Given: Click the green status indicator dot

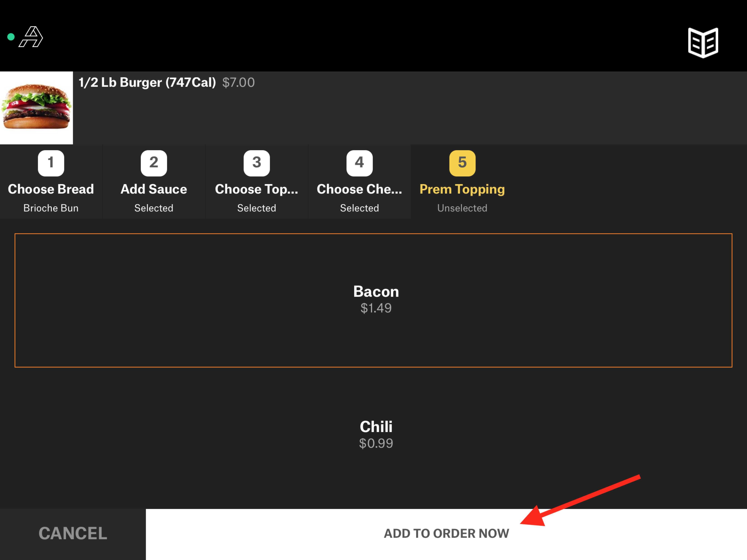Looking at the screenshot, I should 10,37.
